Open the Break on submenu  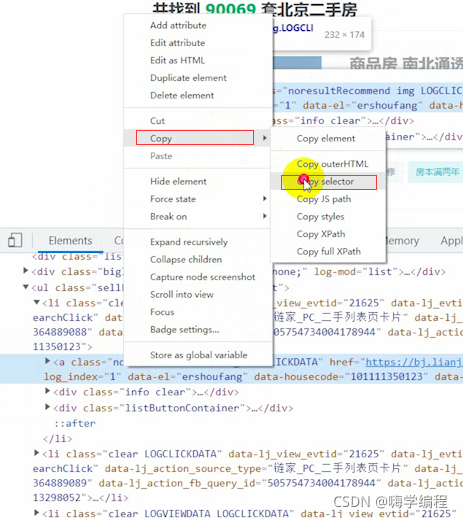pyautogui.click(x=168, y=216)
